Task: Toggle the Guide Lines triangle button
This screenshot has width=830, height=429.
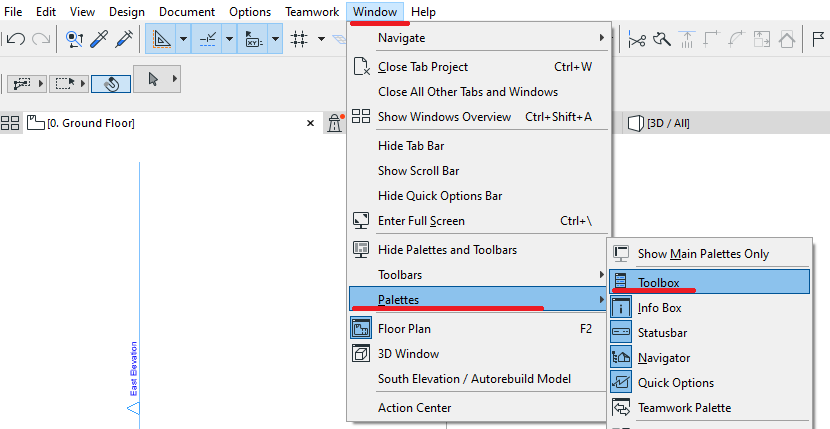Action: click(160, 39)
